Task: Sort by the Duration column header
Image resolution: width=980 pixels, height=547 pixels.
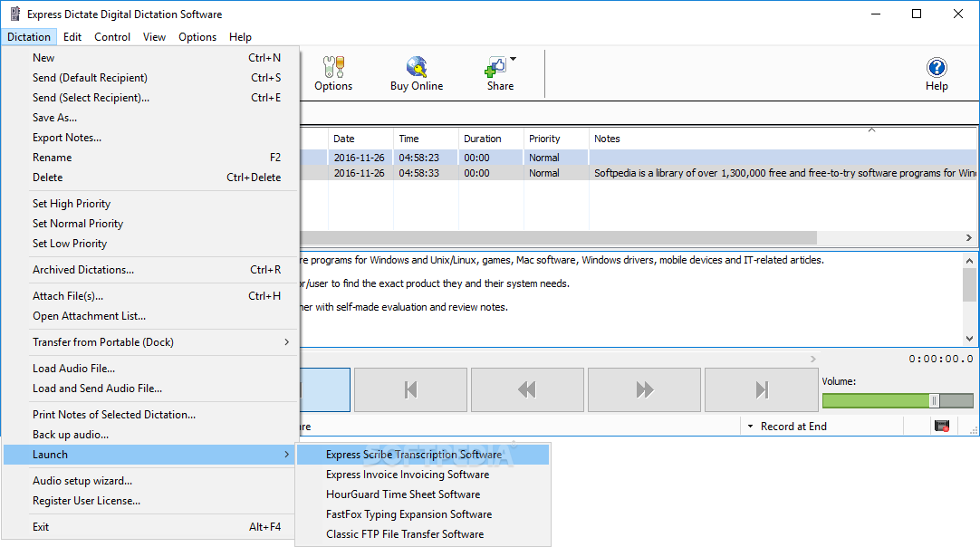Action: tap(491, 139)
